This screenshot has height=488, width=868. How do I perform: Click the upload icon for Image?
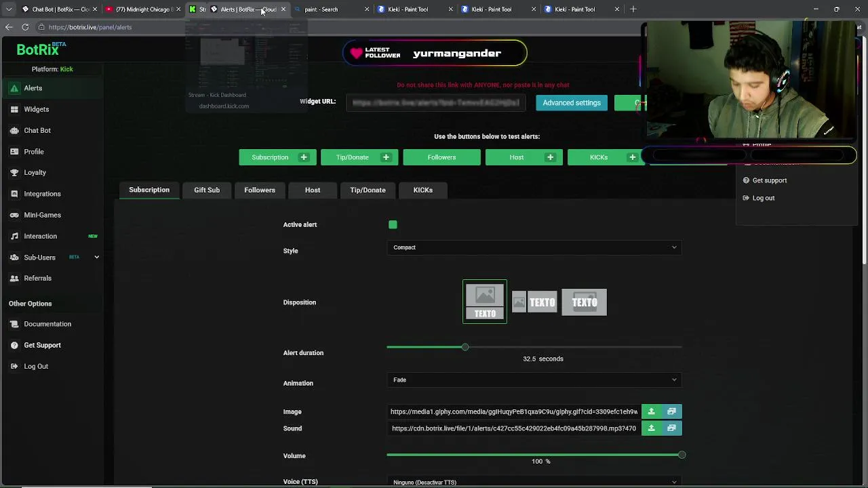tap(651, 411)
